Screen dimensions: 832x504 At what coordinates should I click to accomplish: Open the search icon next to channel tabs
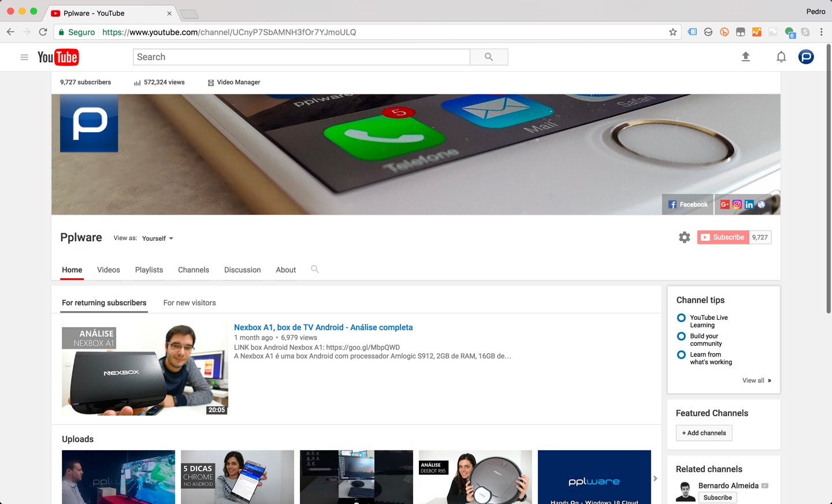click(x=315, y=269)
